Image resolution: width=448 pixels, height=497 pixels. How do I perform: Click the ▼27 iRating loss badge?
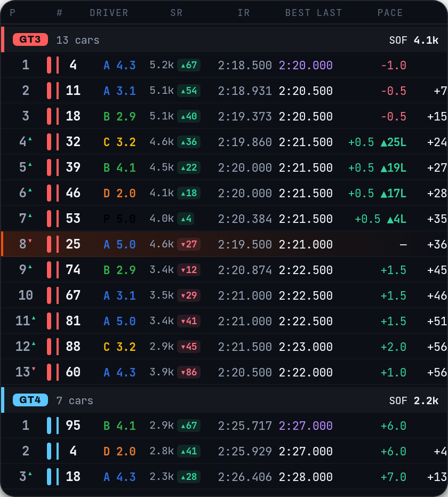(x=189, y=244)
